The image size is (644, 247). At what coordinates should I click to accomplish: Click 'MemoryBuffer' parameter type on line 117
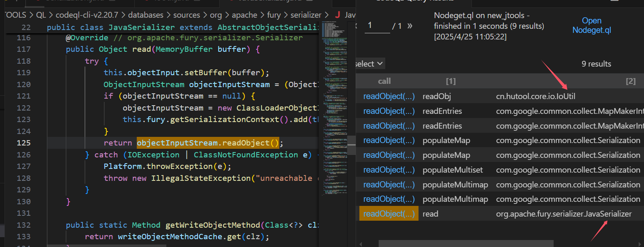185,49
